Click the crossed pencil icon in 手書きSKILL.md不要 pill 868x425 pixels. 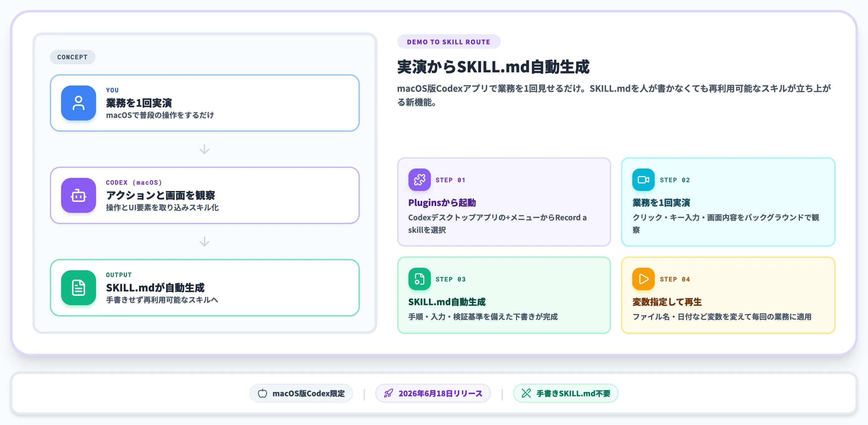tap(526, 393)
